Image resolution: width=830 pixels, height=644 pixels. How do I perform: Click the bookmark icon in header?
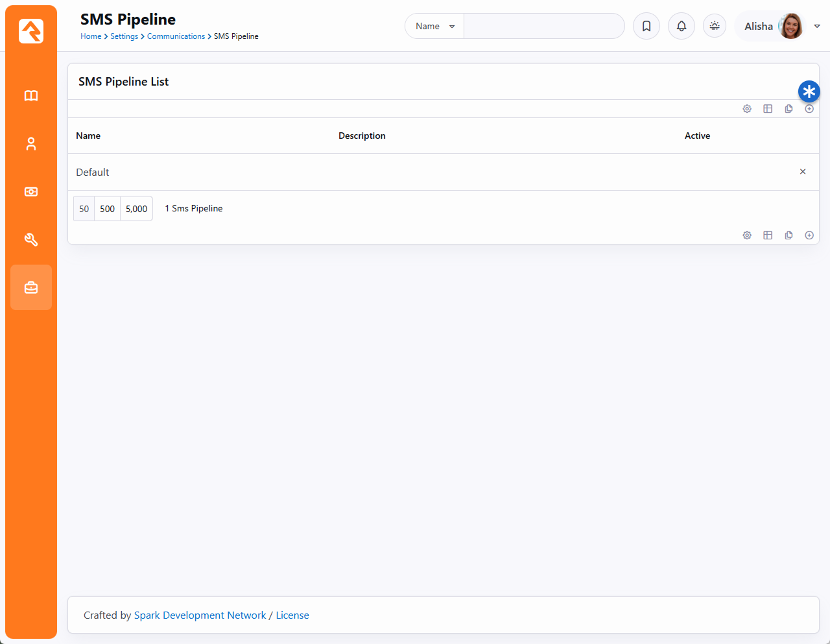[646, 27]
